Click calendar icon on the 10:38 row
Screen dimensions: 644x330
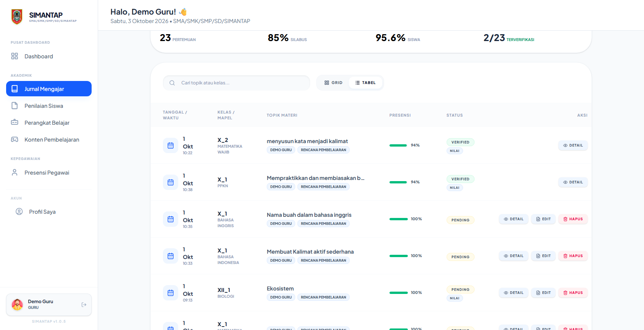(x=171, y=182)
